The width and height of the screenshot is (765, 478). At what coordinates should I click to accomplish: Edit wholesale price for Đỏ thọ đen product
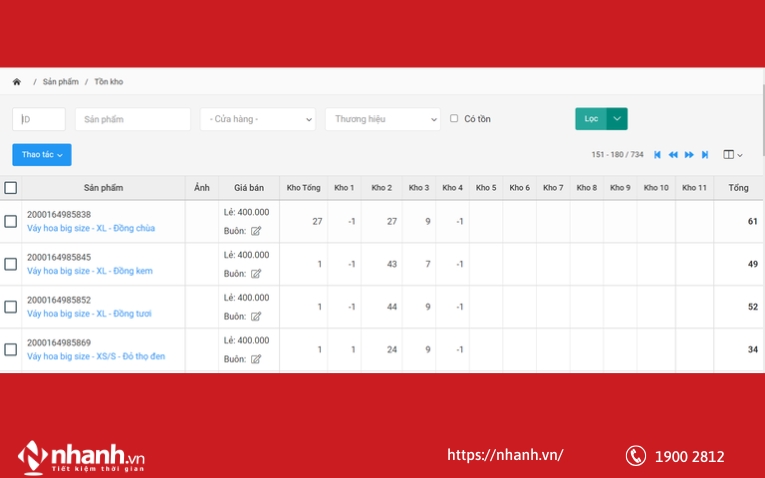256,359
